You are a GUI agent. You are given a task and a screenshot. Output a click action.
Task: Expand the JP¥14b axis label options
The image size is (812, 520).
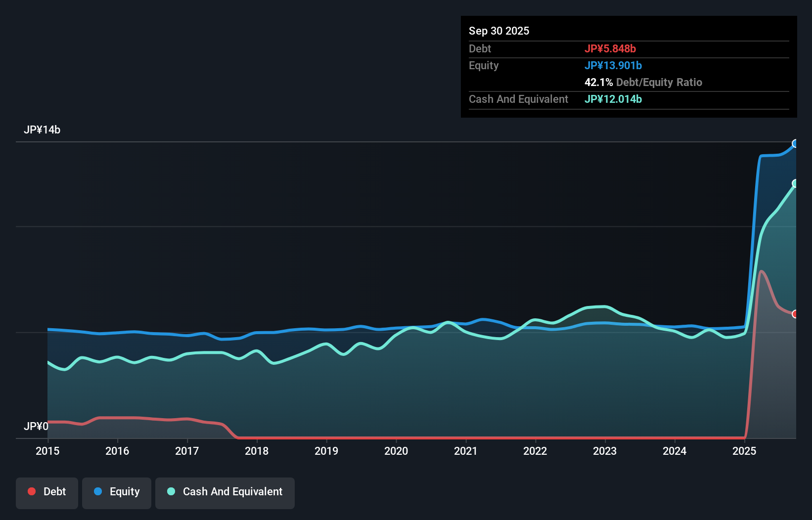coord(43,130)
